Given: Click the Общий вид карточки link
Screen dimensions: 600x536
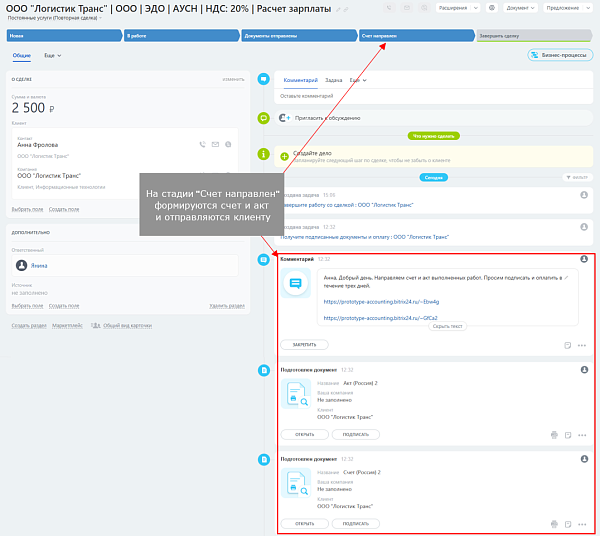Looking at the screenshot, I should click(x=127, y=326).
